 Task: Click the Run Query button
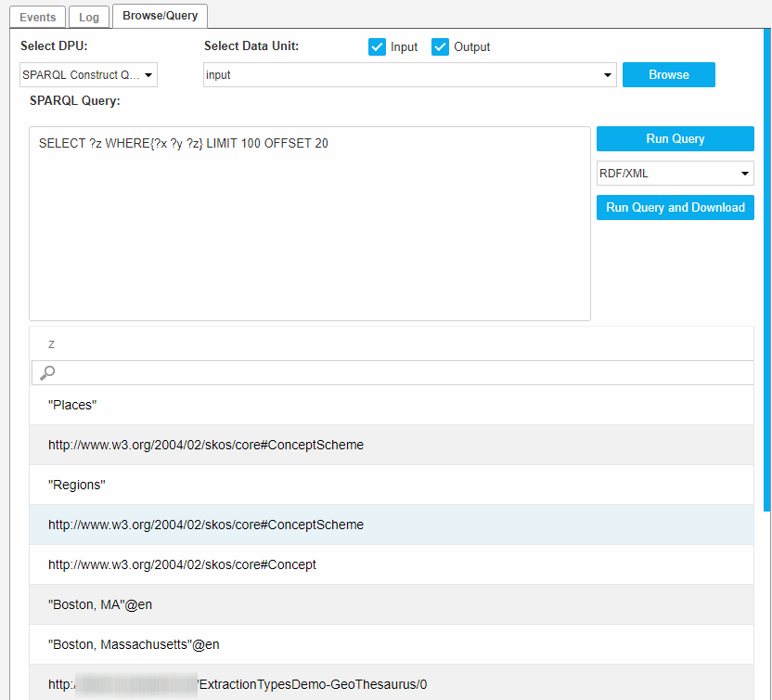pos(675,139)
